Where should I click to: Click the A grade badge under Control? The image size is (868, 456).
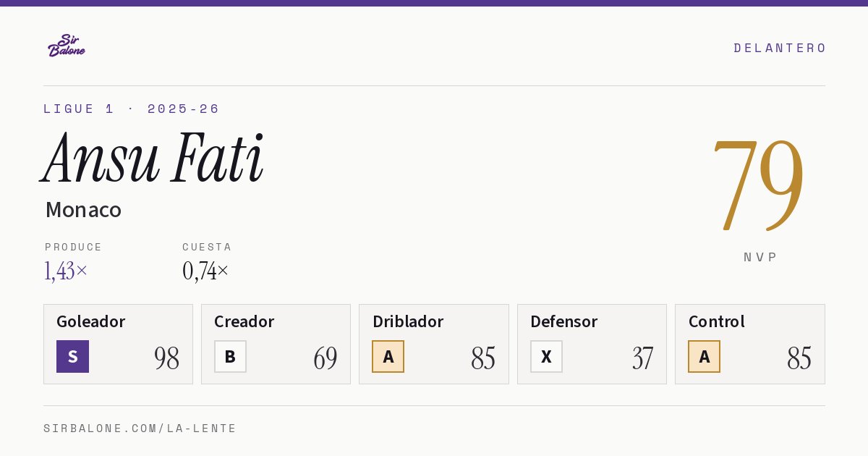[704, 356]
